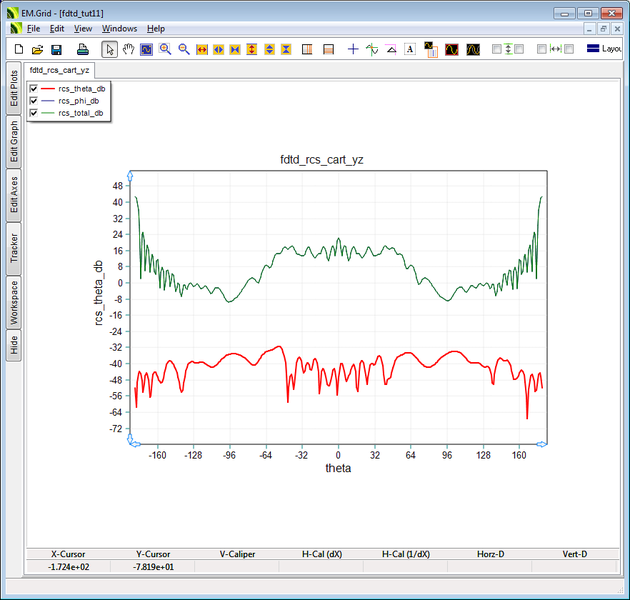Click the red rcs_theta_db line swatch
The width and height of the screenshot is (630, 600).
click(x=48, y=89)
